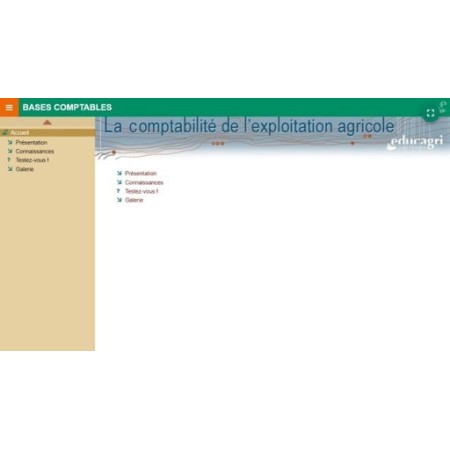450x450 pixels.
Task: Click arrow icon beside main Galerie link
Action: point(119,200)
